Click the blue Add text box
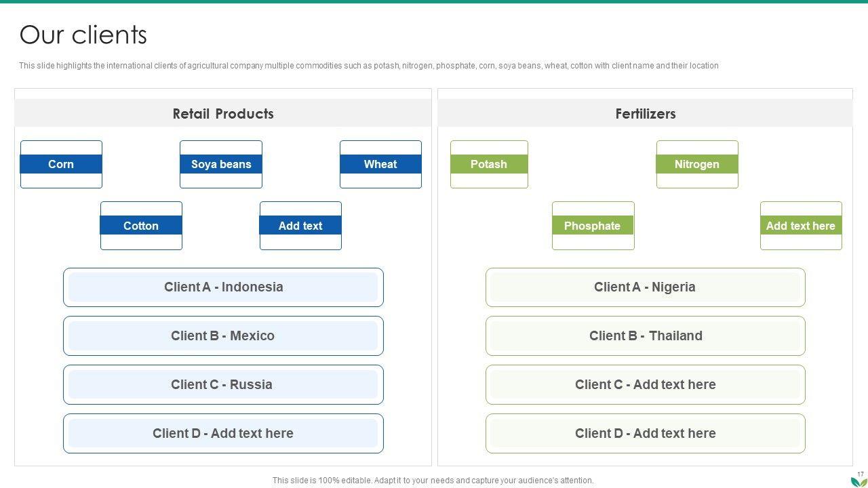The image size is (868, 488). [x=300, y=226]
